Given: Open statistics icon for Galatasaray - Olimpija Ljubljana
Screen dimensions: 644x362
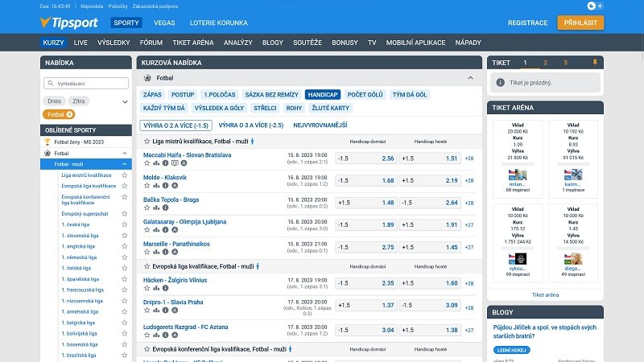Looking at the screenshot, I should click(x=156, y=230).
